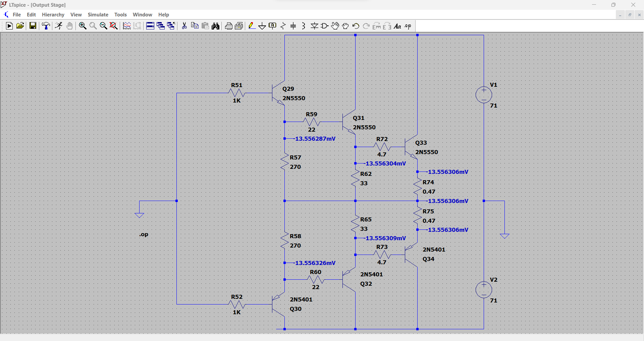Select the Draw Wire pencil tool
The image size is (644, 341).
[252, 26]
